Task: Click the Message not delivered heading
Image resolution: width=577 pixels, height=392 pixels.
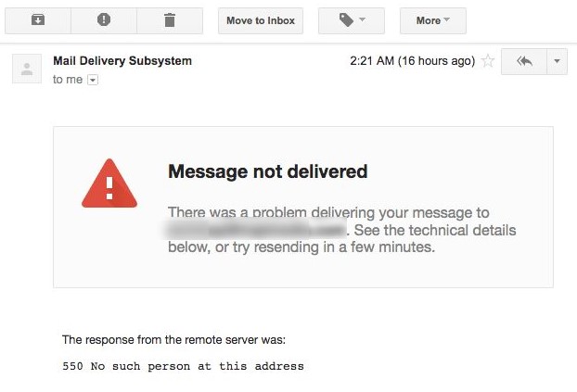Action: [x=268, y=171]
